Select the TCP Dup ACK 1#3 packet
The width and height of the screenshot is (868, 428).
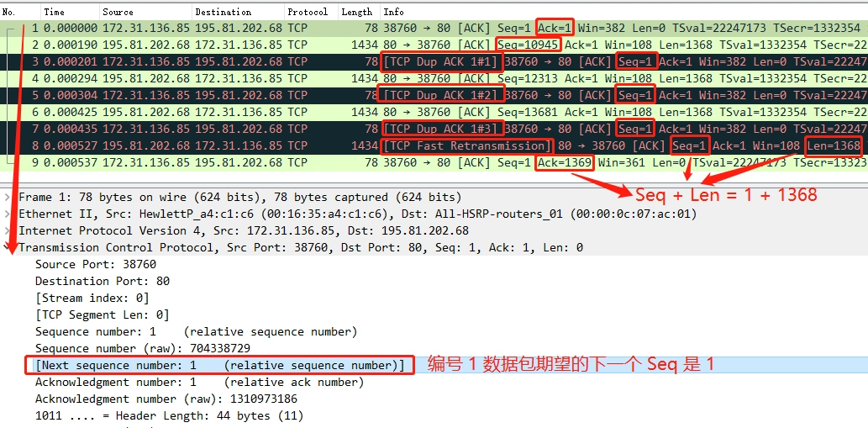click(434, 129)
